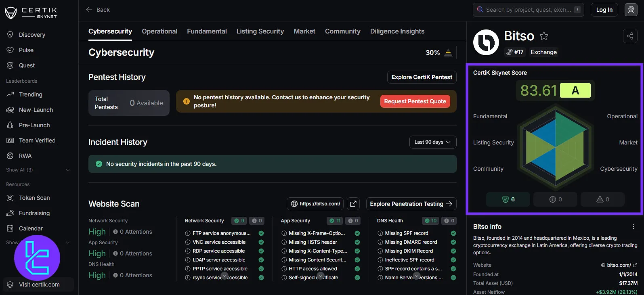Open the Pulse page icon
Image resolution: width=644 pixels, height=295 pixels.
point(10,50)
